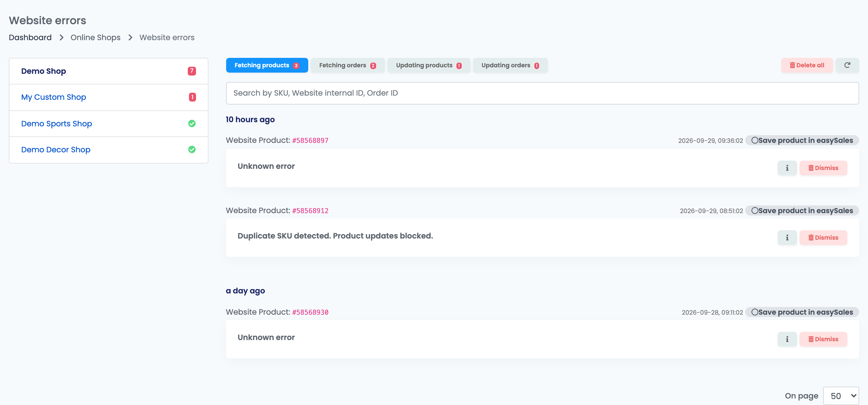Dismiss the error for product #58568930
Image resolution: width=868 pixels, height=405 pixels.
[823, 339]
